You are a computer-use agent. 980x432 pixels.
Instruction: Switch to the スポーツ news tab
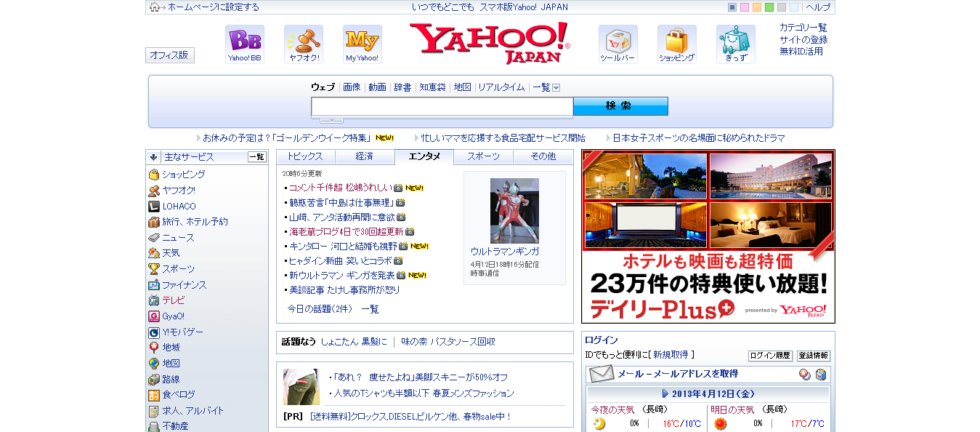(x=484, y=156)
